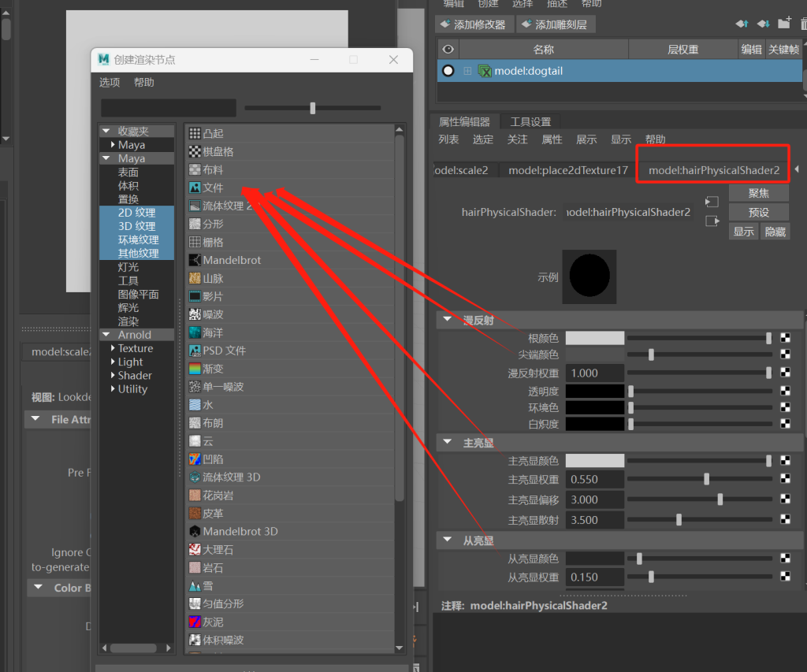Choose the 云 cloud texture node
Viewport: 807px width, 672px height.
click(x=290, y=441)
